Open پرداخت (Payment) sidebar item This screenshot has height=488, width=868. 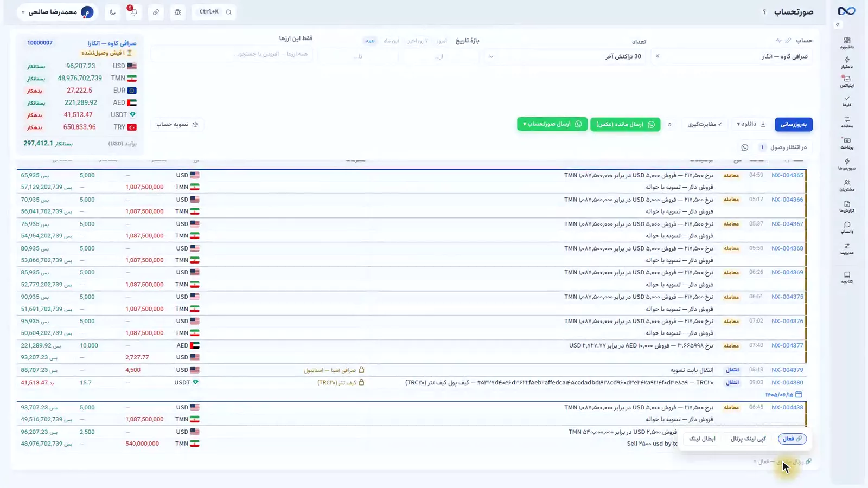point(847,143)
